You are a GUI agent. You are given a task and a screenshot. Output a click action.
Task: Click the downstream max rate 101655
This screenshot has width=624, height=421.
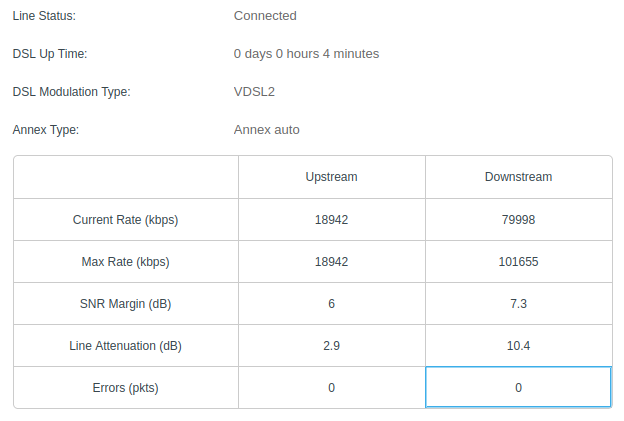pos(518,262)
